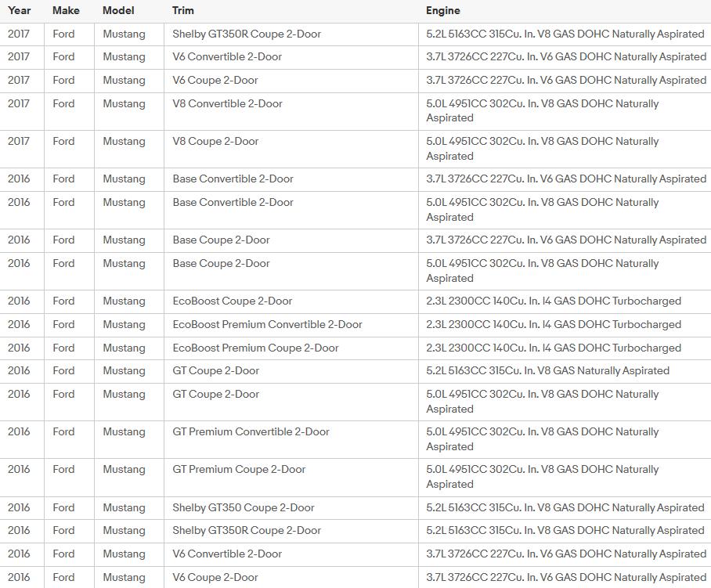
Task: Click the 2017 V6 Coupe 2-Door trim
Action: point(215,80)
